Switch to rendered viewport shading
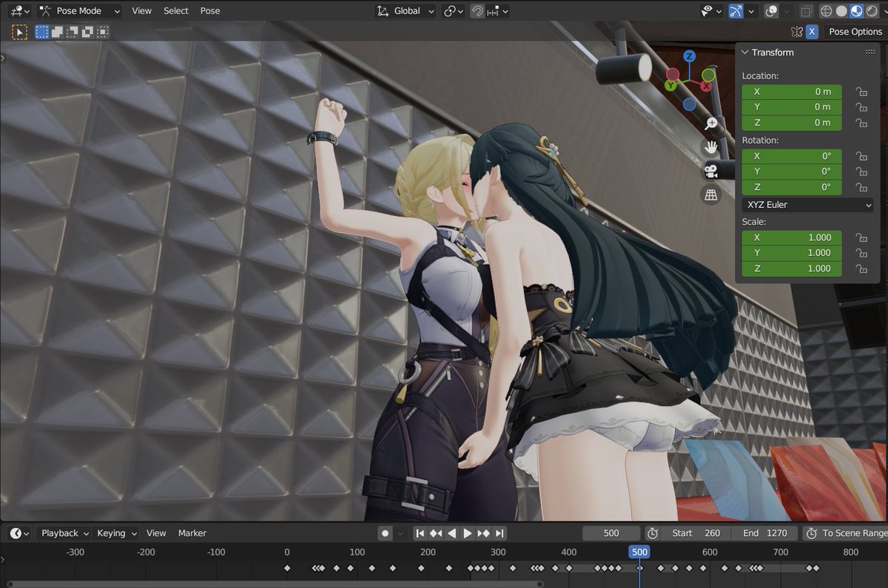This screenshot has height=588, width=888. point(872,11)
